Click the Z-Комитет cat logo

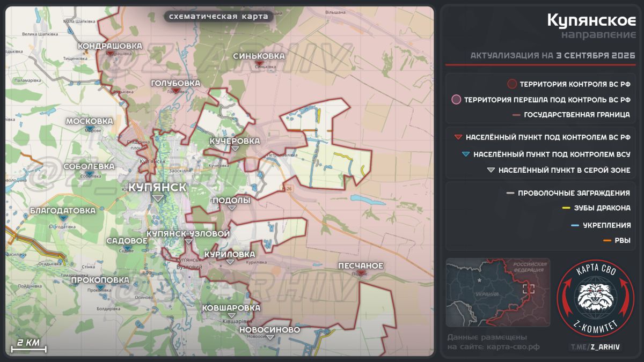pos(596,299)
